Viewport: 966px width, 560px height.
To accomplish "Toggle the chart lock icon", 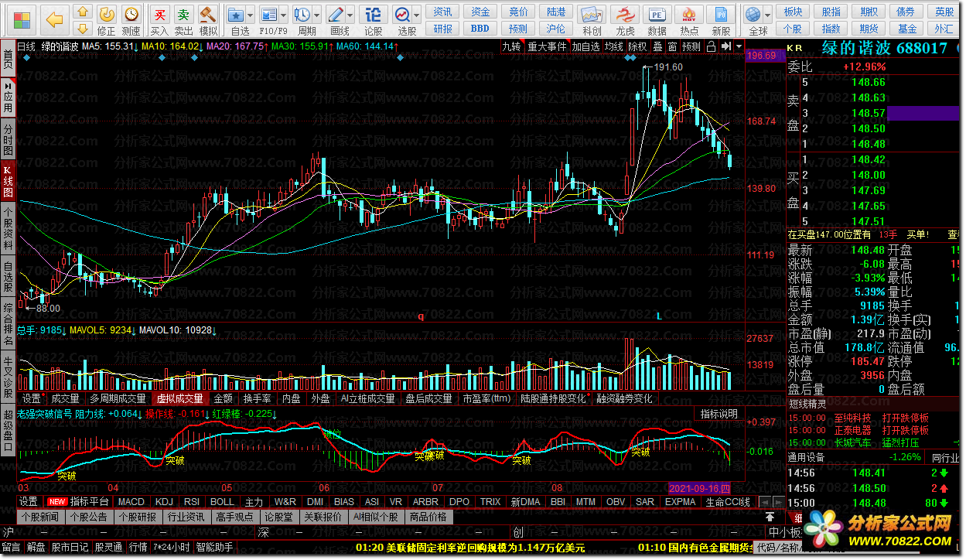I will tap(711, 46).
